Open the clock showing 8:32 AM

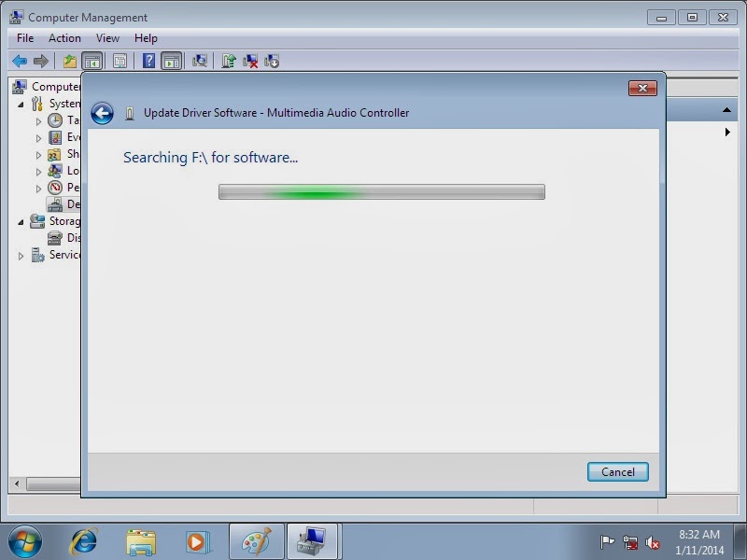coord(699,534)
